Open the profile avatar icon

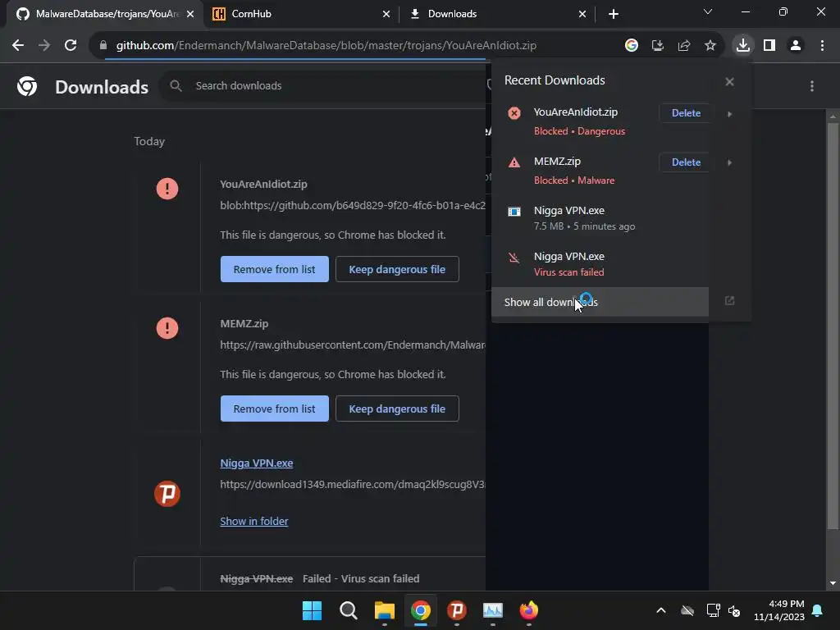(796, 46)
